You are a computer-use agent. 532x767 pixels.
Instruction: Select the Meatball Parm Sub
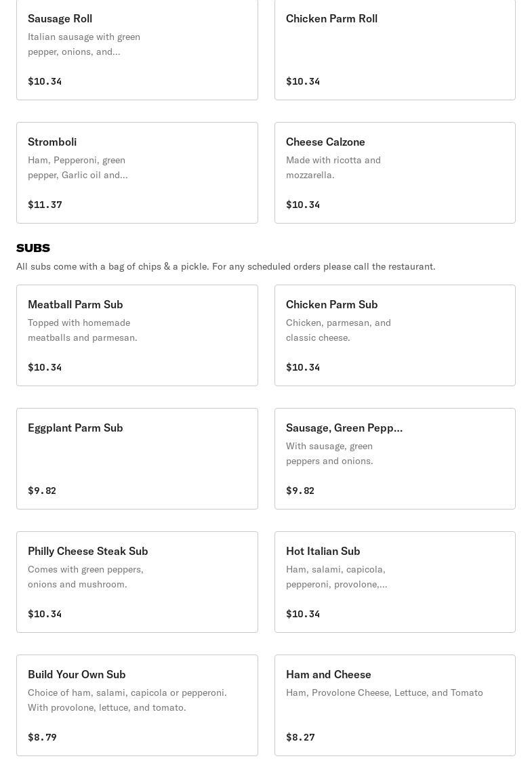[137, 335]
